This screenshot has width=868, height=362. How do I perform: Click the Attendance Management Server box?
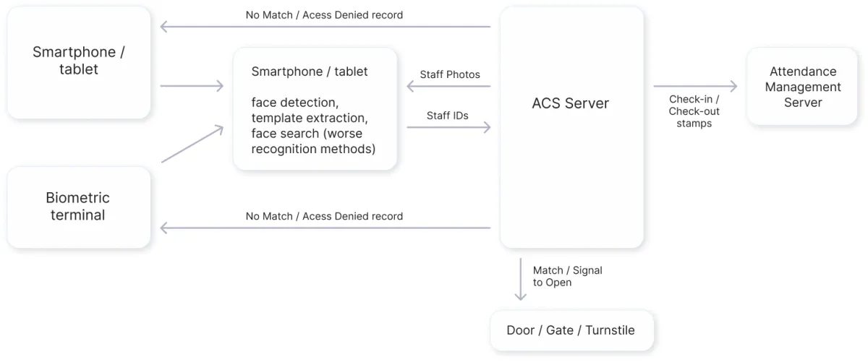coord(802,87)
